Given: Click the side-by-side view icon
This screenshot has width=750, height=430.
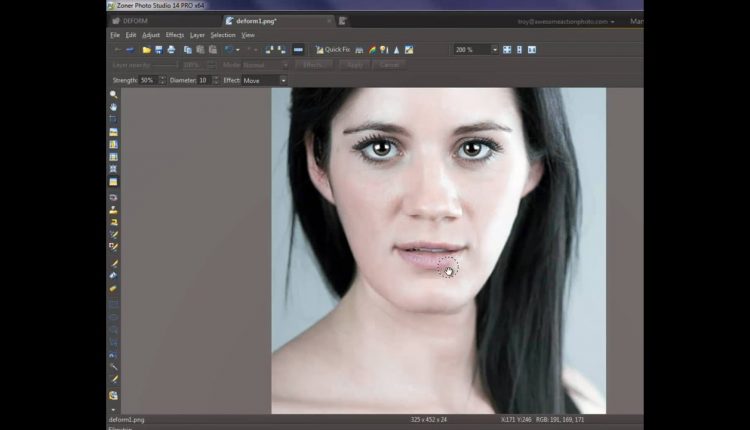Looking at the screenshot, I should (x=532, y=50).
